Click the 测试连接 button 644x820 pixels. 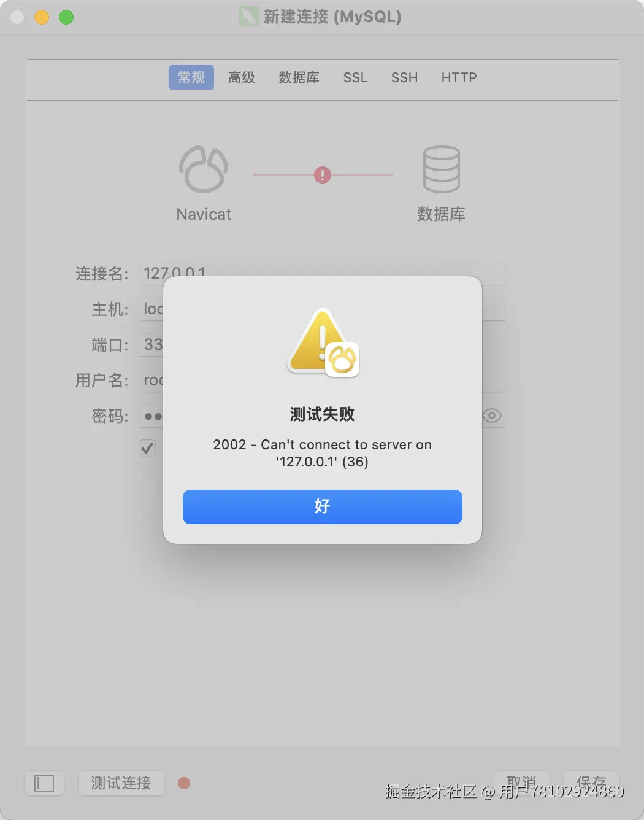pos(121,783)
